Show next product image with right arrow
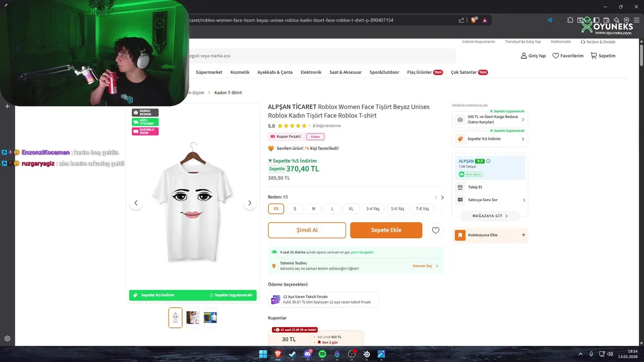644x362 pixels. click(250, 203)
